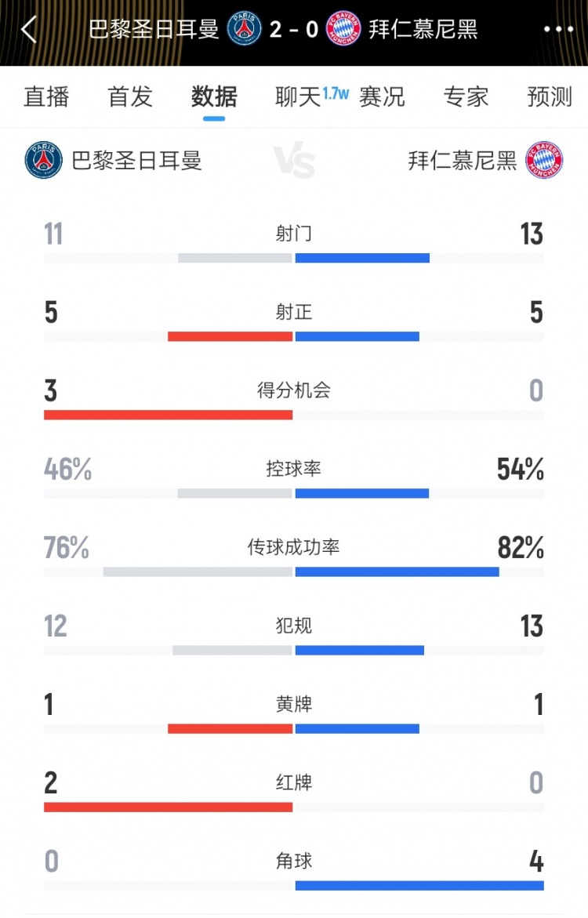Open the 专家 experts tab
The image size is (588, 918).
click(x=466, y=97)
